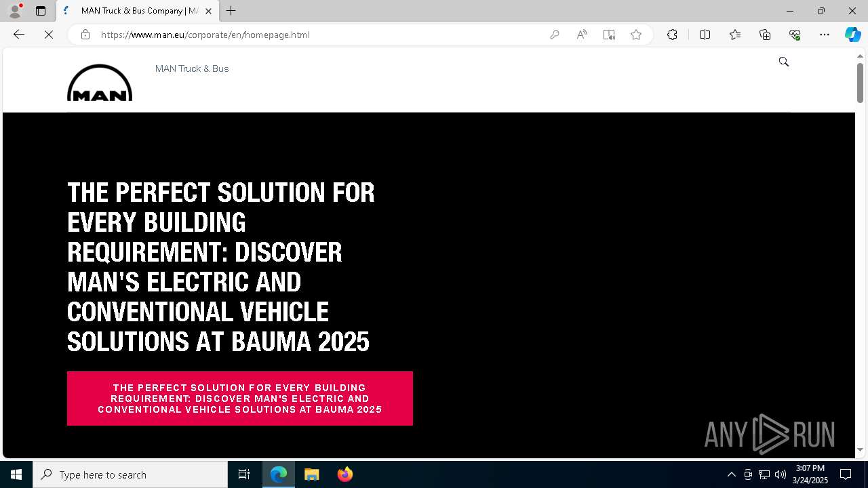Open the clock and date flyout

(x=810, y=474)
